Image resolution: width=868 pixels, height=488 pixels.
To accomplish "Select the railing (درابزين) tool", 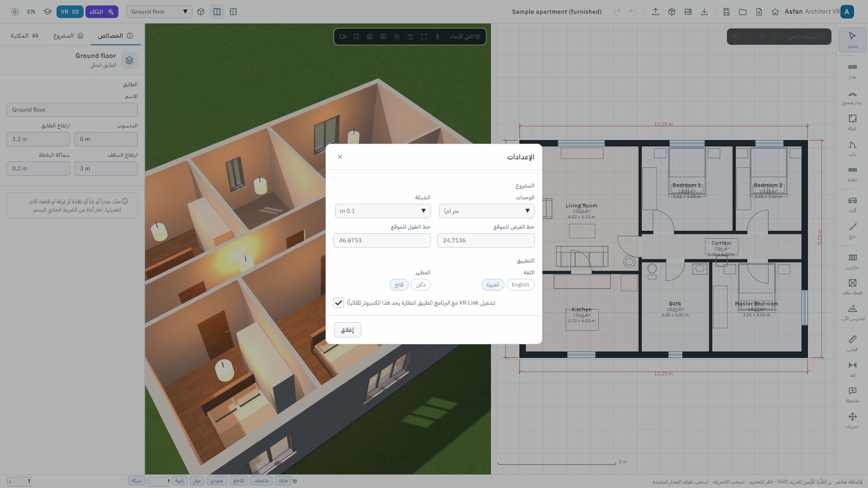I will pyautogui.click(x=852, y=261).
